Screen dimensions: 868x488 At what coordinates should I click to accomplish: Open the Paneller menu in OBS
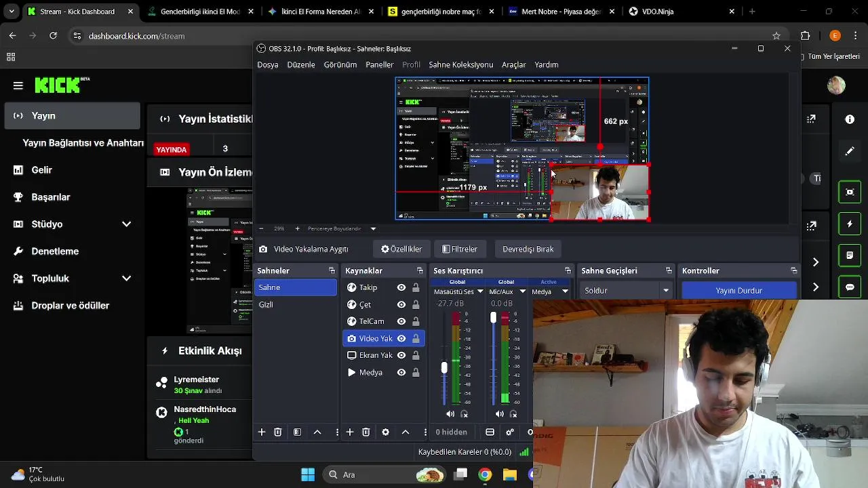[x=380, y=64]
